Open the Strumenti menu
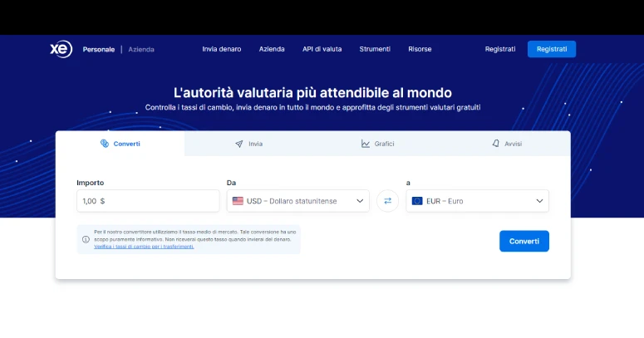 [x=375, y=49]
